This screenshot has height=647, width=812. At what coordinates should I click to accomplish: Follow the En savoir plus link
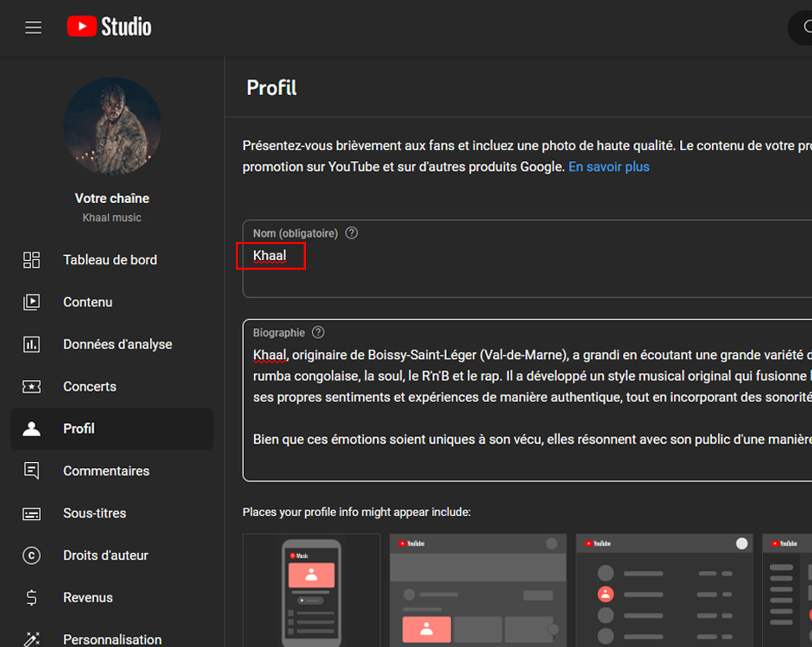pos(609,167)
